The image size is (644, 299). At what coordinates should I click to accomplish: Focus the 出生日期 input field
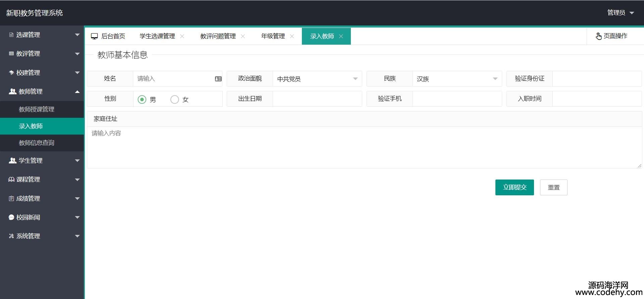(x=317, y=99)
